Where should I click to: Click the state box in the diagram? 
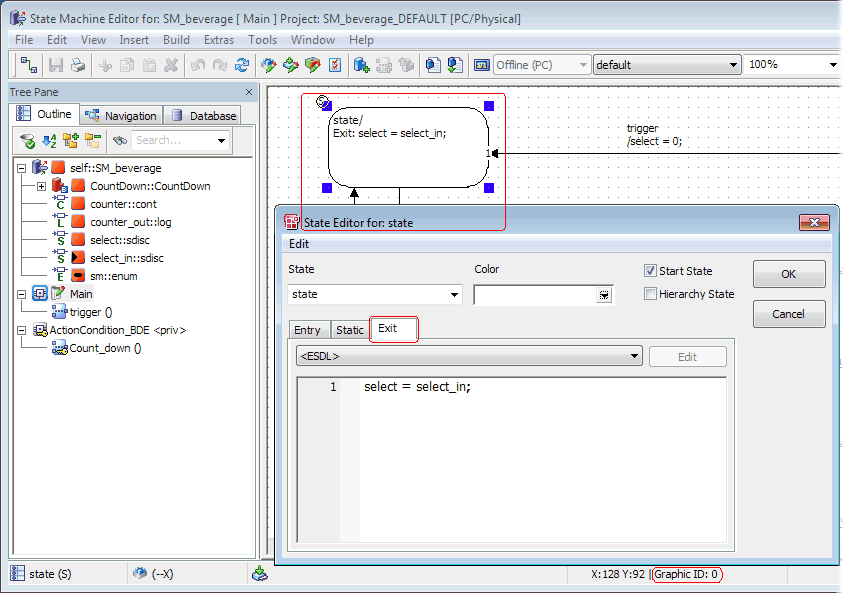click(x=408, y=147)
